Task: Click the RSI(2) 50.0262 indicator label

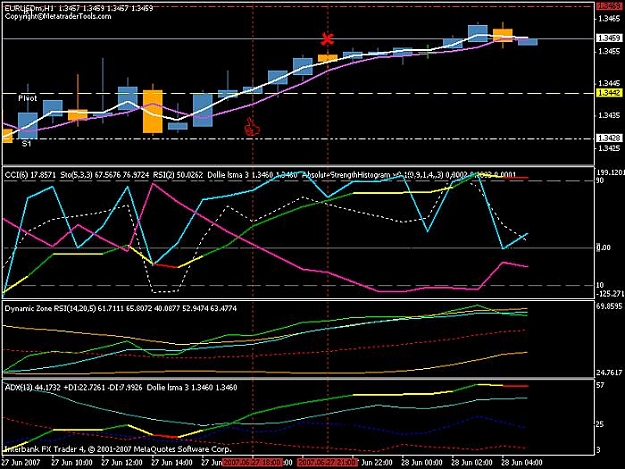Action: (x=178, y=175)
